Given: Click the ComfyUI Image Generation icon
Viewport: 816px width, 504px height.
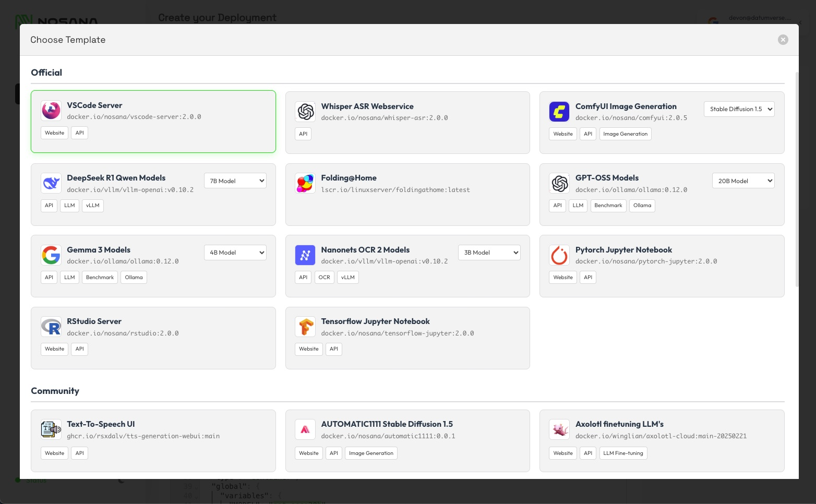Looking at the screenshot, I should click(559, 112).
